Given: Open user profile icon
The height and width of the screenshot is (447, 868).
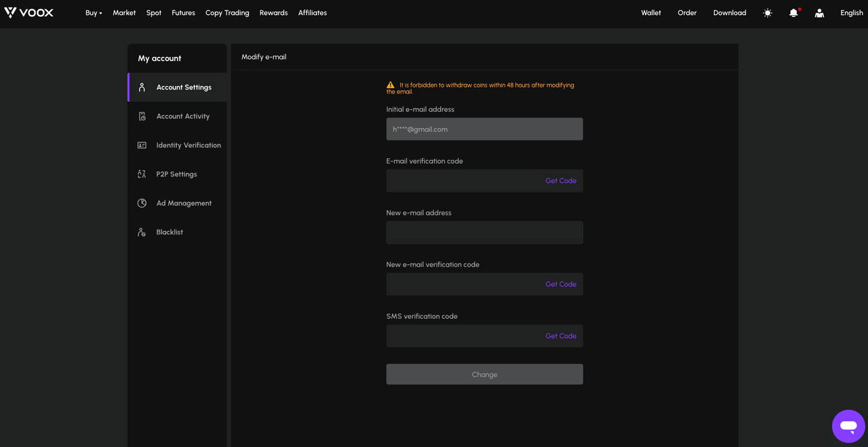Looking at the screenshot, I should pyautogui.click(x=819, y=13).
